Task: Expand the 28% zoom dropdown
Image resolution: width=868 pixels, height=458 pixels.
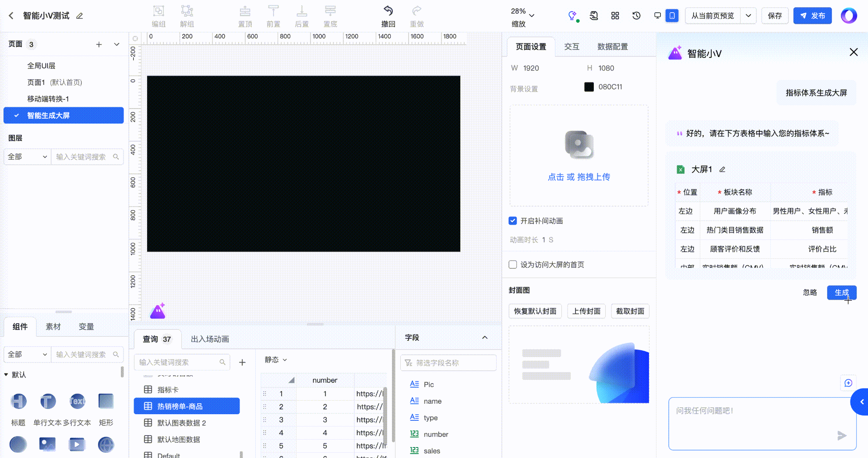Action: pyautogui.click(x=532, y=16)
